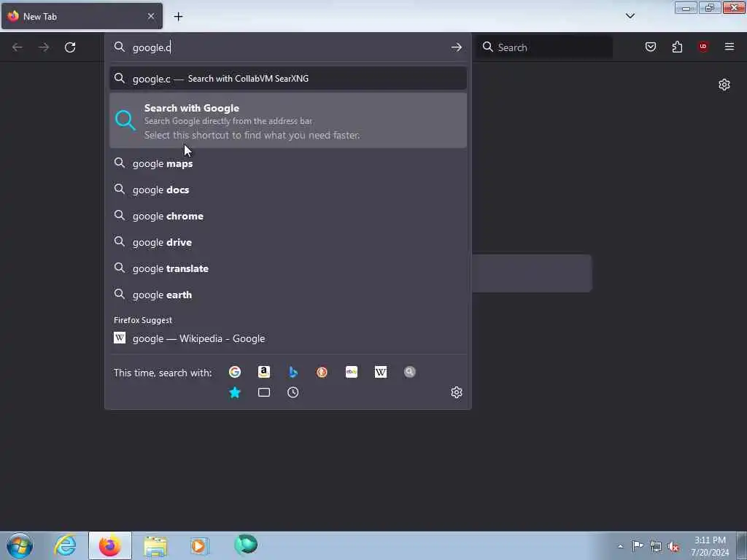
Task: Click the muted volume tray icon
Action: (x=673, y=546)
